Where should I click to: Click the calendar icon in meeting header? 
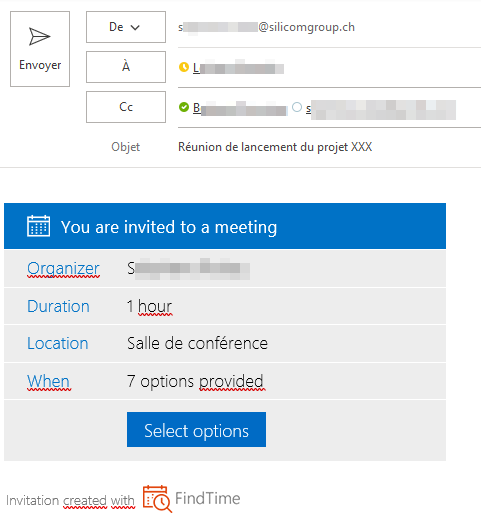point(39,226)
